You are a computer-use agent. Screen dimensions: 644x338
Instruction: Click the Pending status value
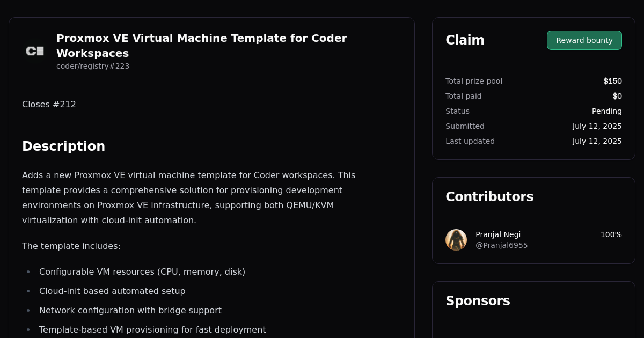(x=606, y=111)
